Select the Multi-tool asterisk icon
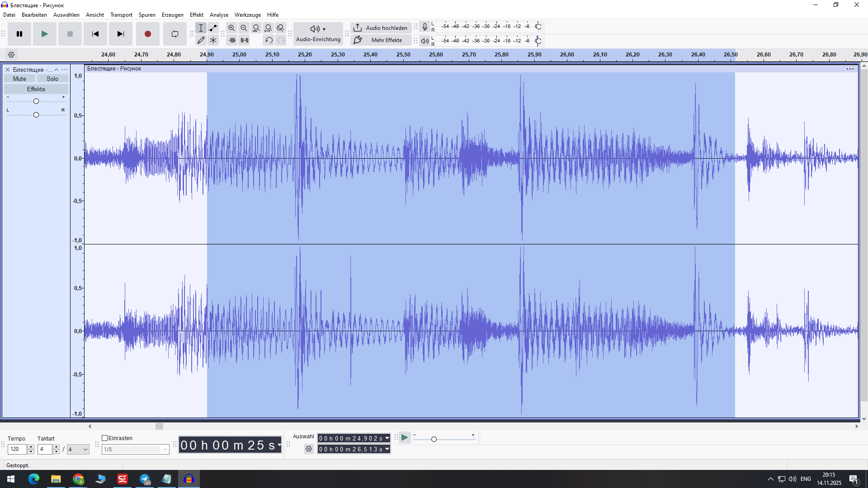The height and width of the screenshot is (488, 868). [213, 40]
